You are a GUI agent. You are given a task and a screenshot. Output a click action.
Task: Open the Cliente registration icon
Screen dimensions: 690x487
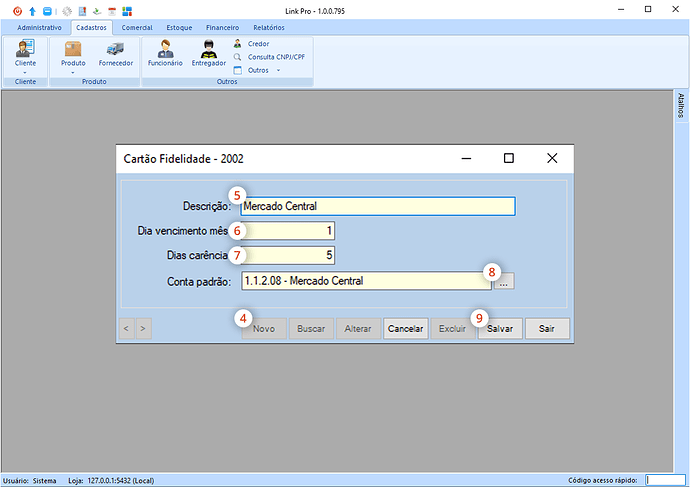(25, 49)
